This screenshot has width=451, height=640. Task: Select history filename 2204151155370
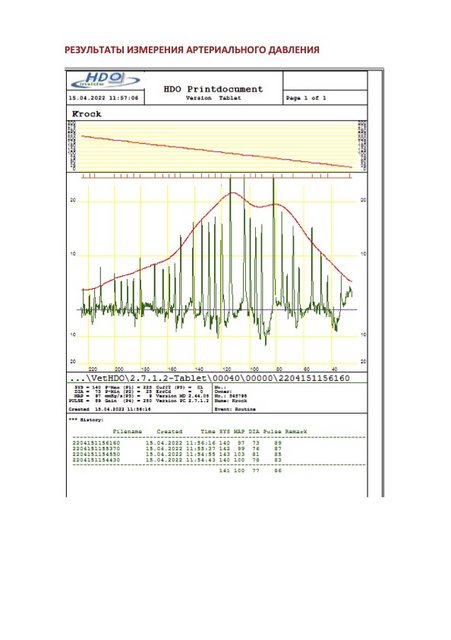click(x=96, y=449)
